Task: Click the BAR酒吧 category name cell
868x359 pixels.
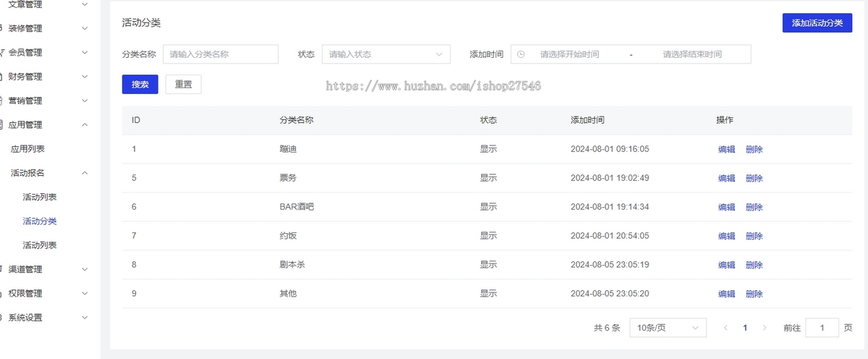Action: (297, 207)
